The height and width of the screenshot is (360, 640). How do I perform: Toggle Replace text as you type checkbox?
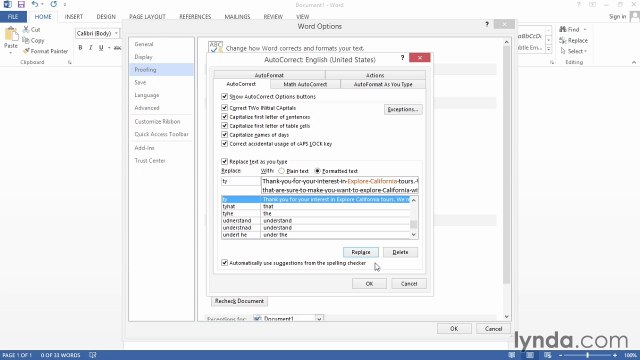coord(224,162)
